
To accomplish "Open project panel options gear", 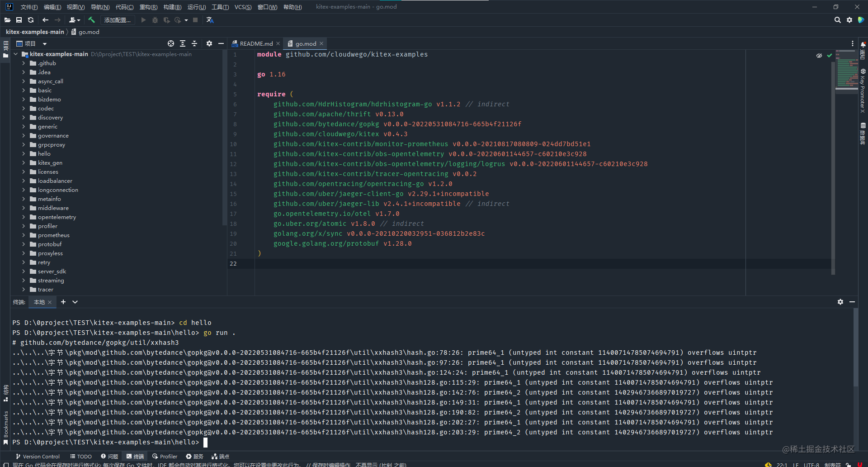I will point(209,43).
